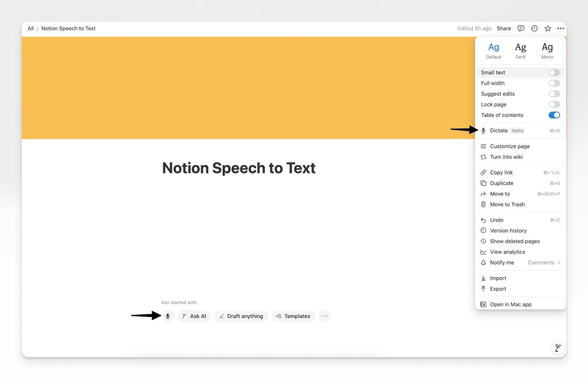Image resolution: width=588 pixels, height=379 pixels.
Task: Disable Table of contents
Action: point(554,115)
